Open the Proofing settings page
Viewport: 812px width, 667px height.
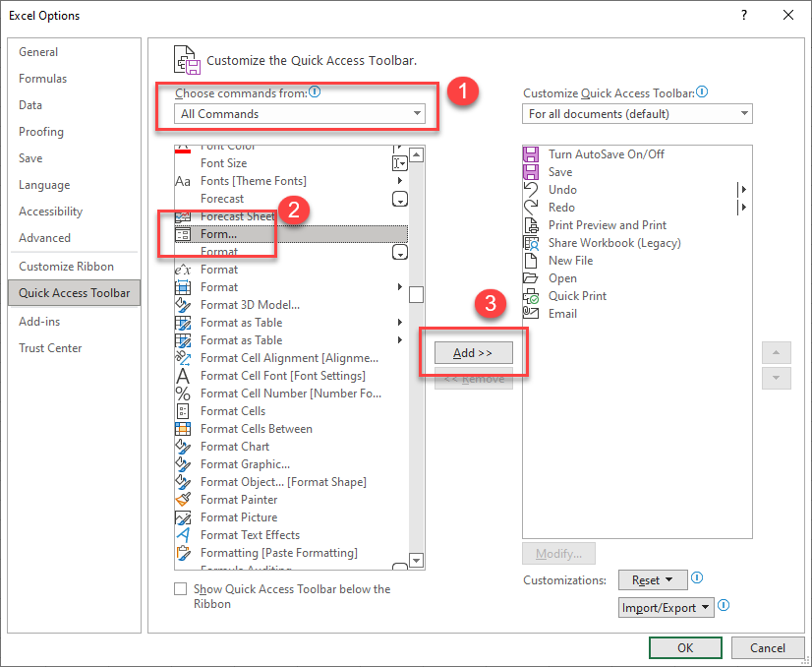point(40,131)
